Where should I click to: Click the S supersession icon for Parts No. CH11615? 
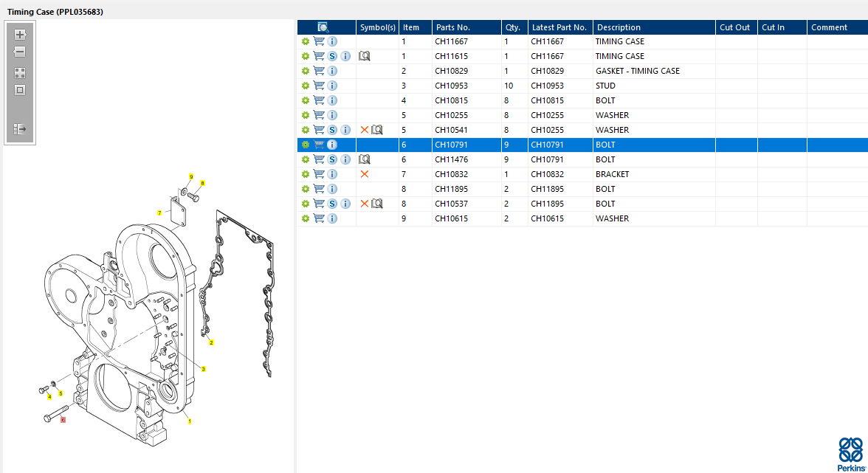pyautogui.click(x=332, y=56)
